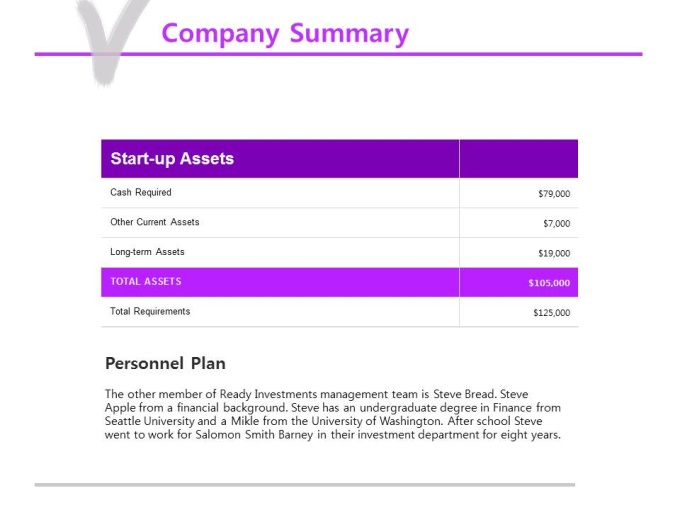The width and height of the screenshot is (680, 510).
Task: Click the Long-term Assets row label
Action: tap(147, 252)
